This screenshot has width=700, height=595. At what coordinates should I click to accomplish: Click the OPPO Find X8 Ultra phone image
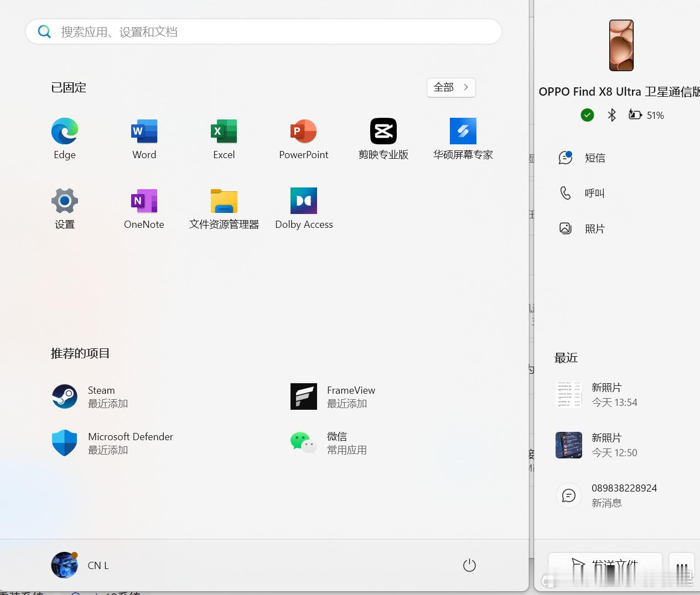[621, 45]
